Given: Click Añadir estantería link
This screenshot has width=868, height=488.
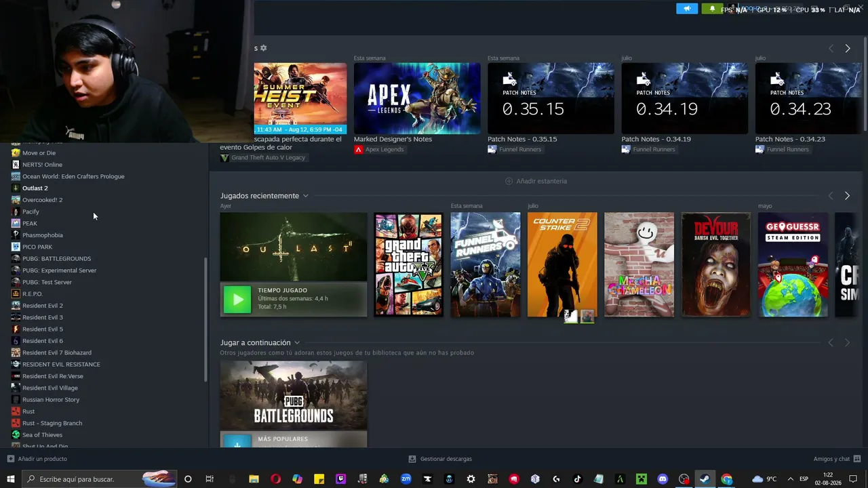Looking at the screenshot, I should click(541, 181).
